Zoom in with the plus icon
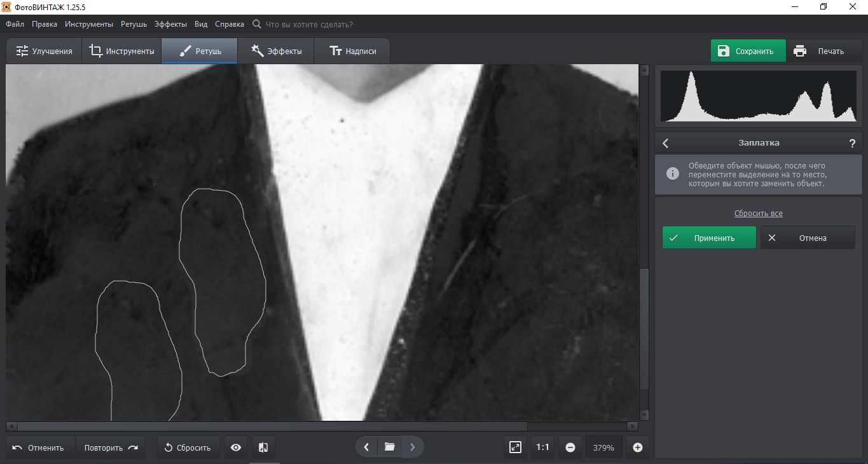The height and width of the screenshot is (464, 868). click(638, 447)
